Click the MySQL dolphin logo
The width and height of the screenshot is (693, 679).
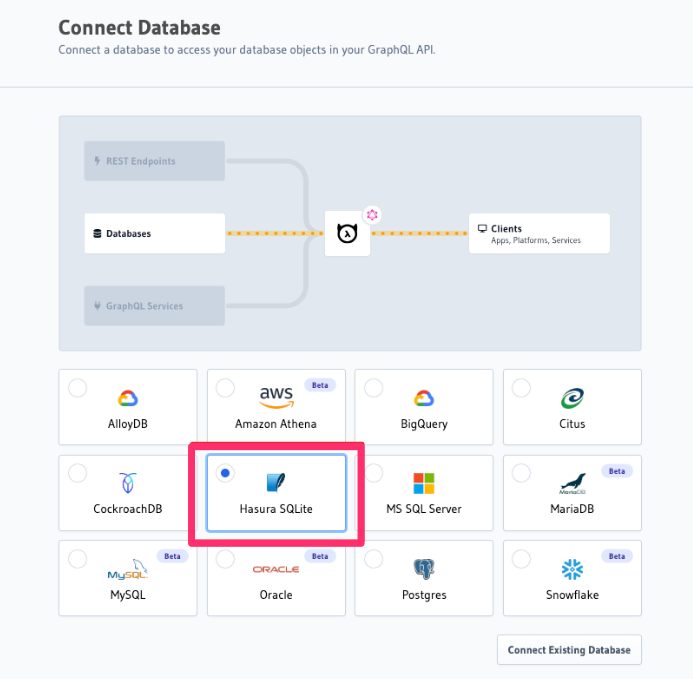(128, 569)
